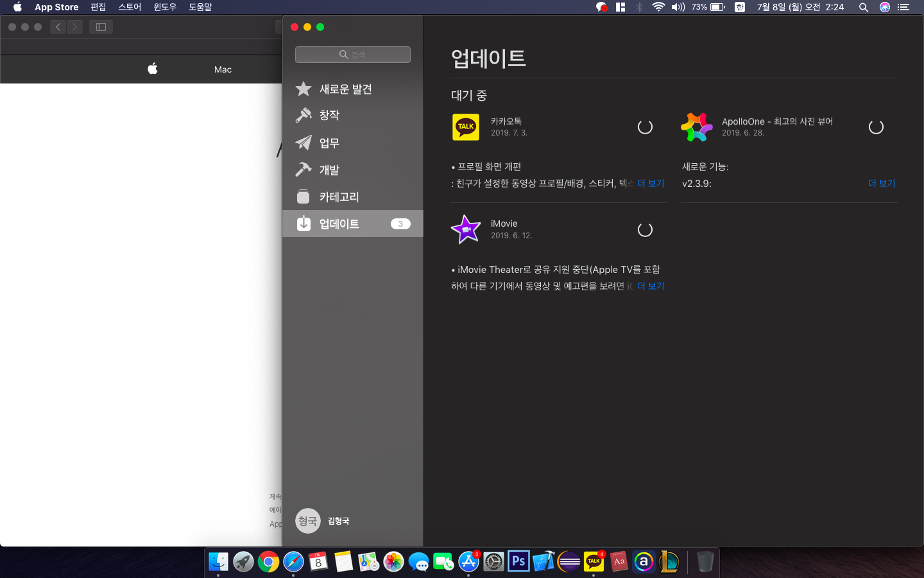Select the 업무 paper plane sidebar item
This screenshot has width=924, height=578.
click(329, 143)
